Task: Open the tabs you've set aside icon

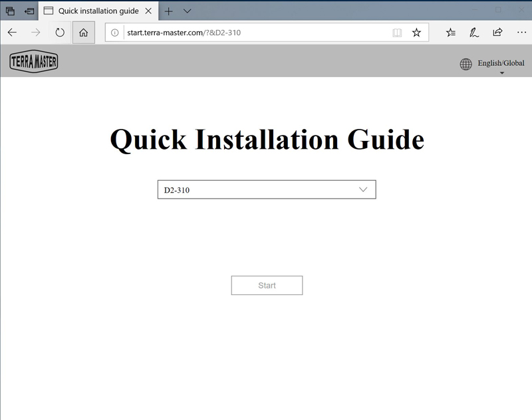Action: click(10, 11)
